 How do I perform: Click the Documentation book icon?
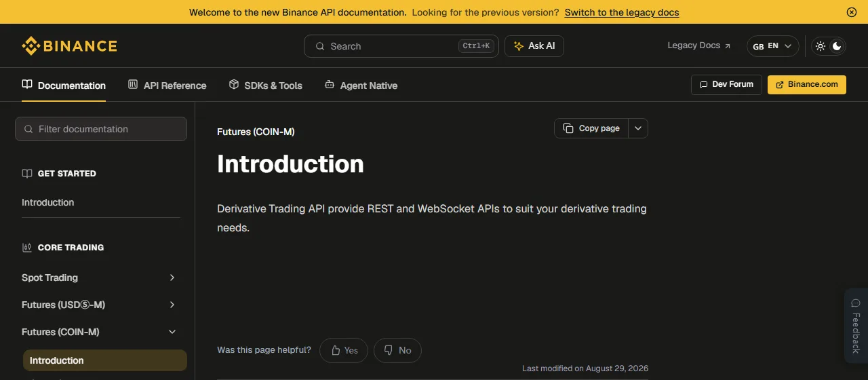tap(27, 85)
